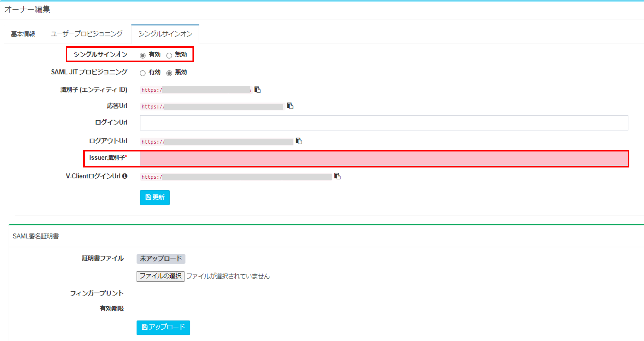Focus the Issuer識別子 input field
Screen dimensions: 644x341
point(384,159)
